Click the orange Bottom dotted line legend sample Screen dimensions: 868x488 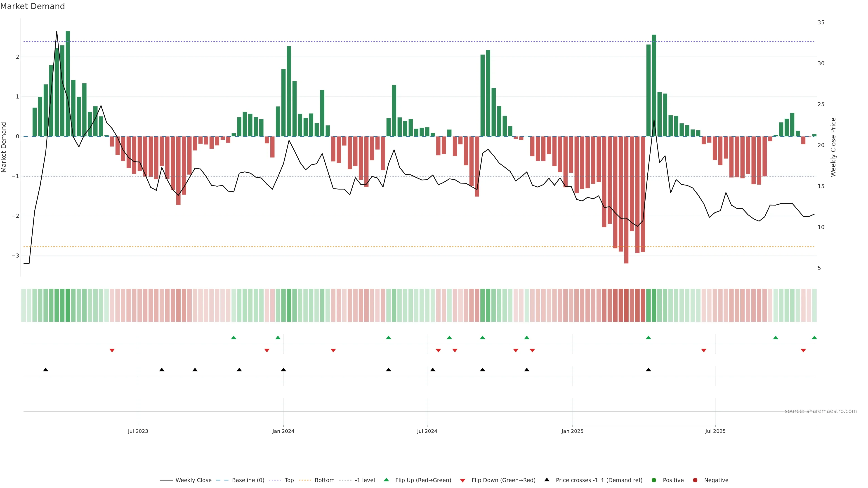click(x=305, y=480)
